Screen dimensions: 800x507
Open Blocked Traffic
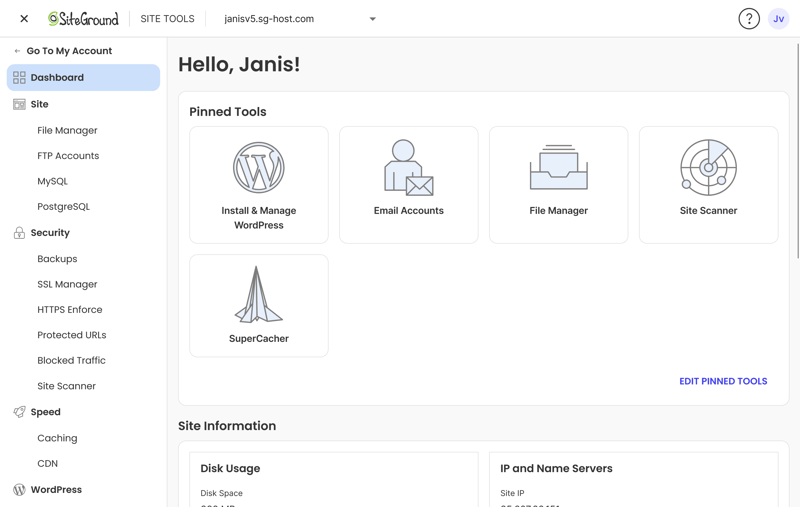tap(71, 360)
